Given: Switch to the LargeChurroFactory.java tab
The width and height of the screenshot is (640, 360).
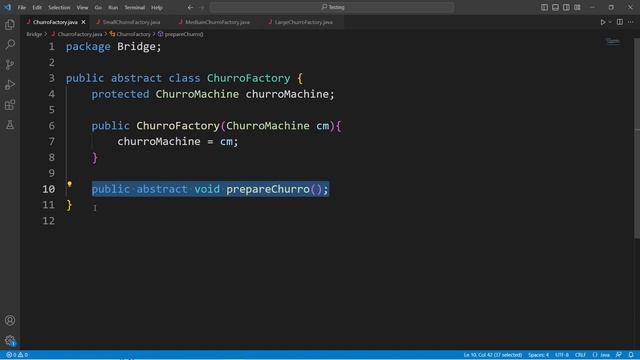Looking at the screenshot, I should [303, 22].
